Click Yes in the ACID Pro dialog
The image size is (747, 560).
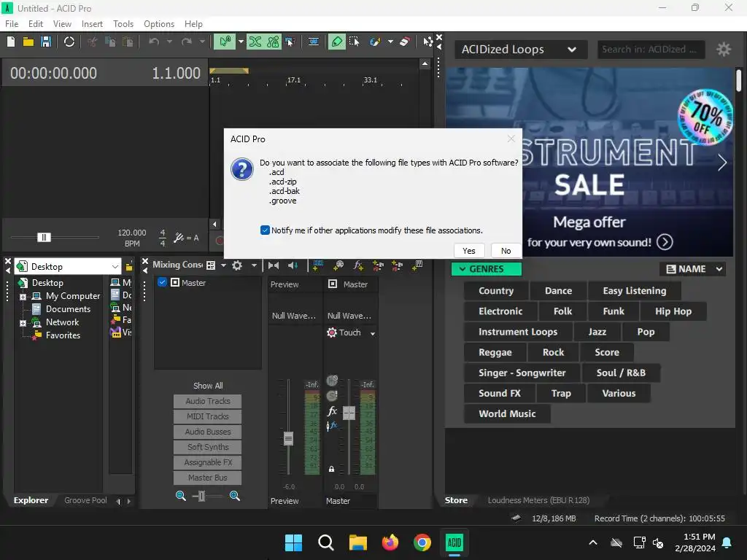coord(469,251)
